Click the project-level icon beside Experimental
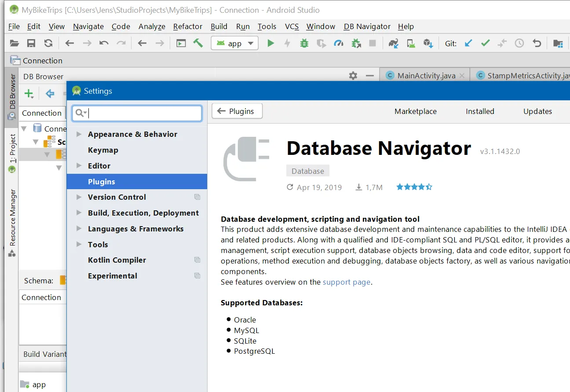Screen dimensions: 570x392 point(197,276)
